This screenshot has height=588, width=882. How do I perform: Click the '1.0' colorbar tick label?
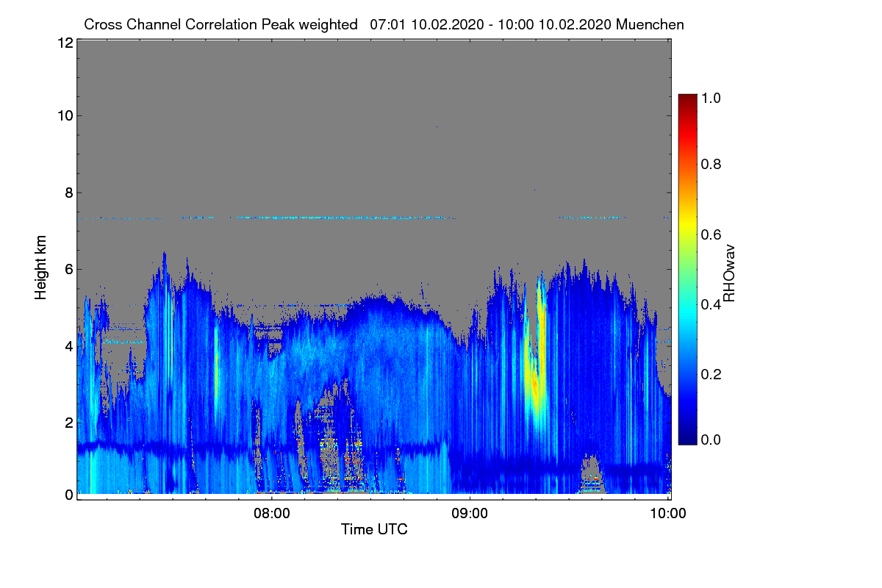click(x=710, y=98)
